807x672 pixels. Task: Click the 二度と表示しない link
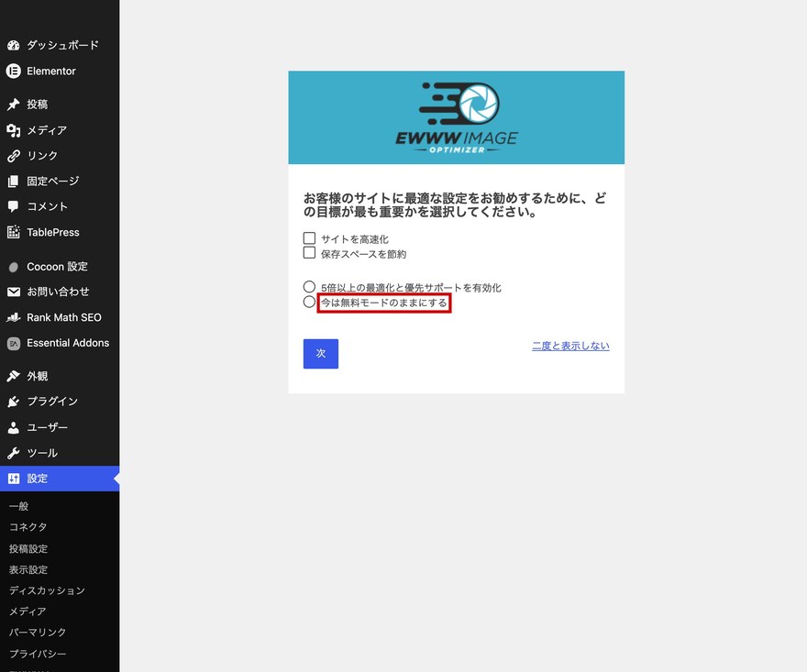(570, 346)
